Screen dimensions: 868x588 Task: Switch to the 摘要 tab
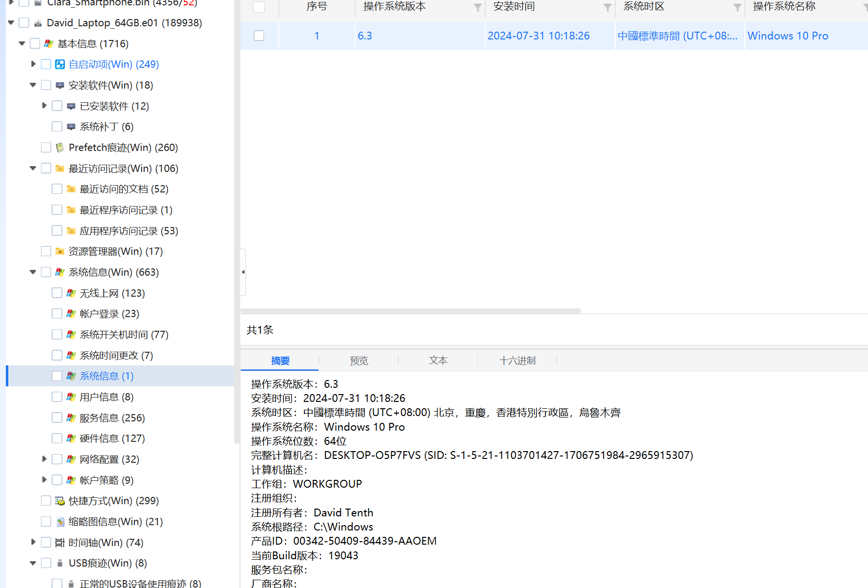coord(280,360)
